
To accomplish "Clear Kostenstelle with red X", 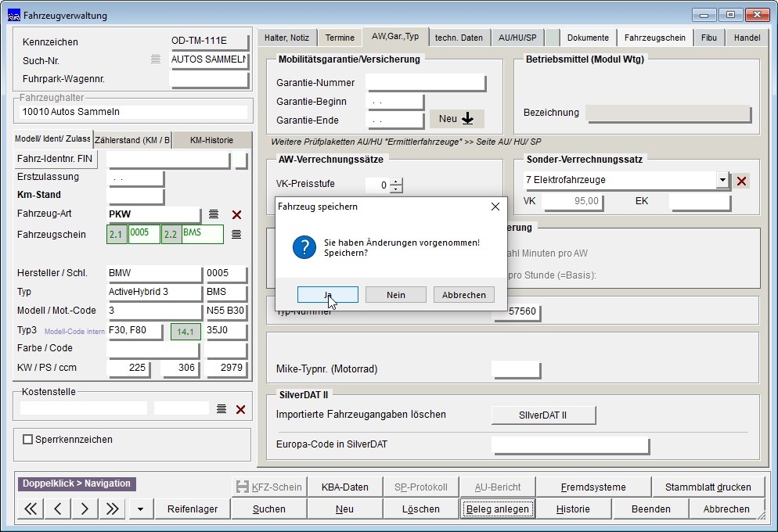I will [x=240, y=409].
